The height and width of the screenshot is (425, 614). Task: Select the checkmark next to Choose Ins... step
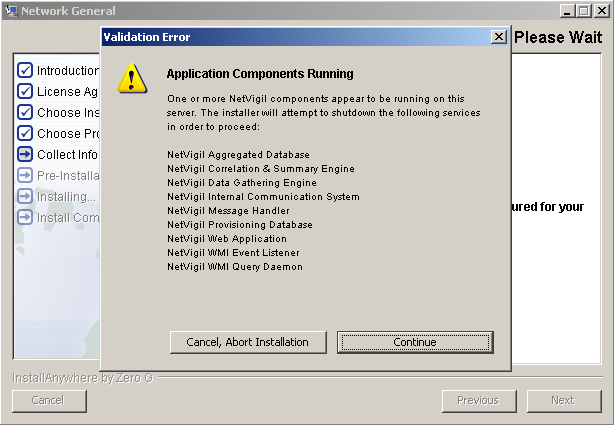pyautogui.click(x=25, y=113)
